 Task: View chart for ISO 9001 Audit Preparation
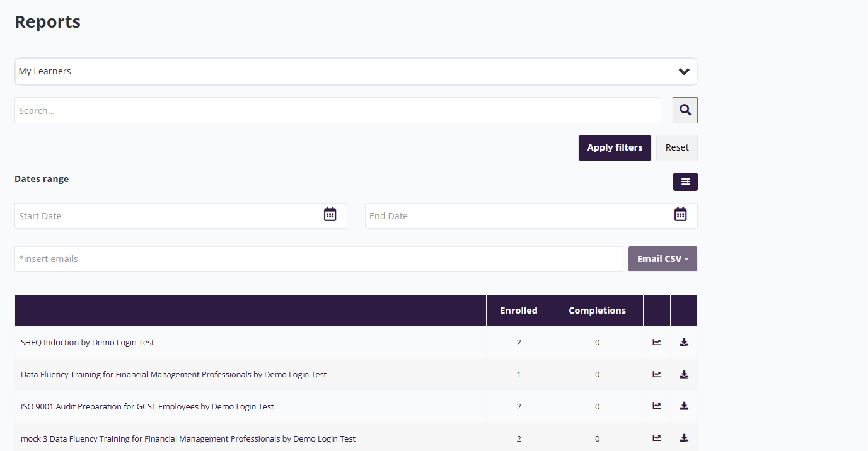tap(657, 406)
